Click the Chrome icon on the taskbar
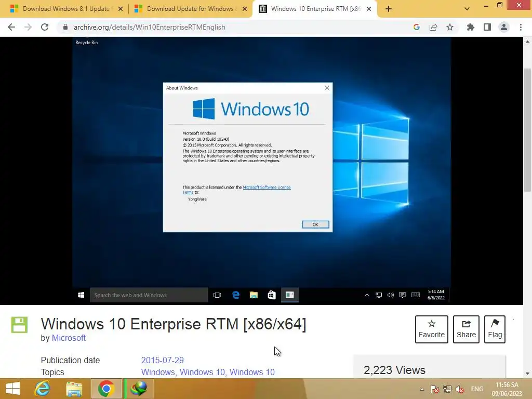532x399 pixels. click(x=106, y=389)
